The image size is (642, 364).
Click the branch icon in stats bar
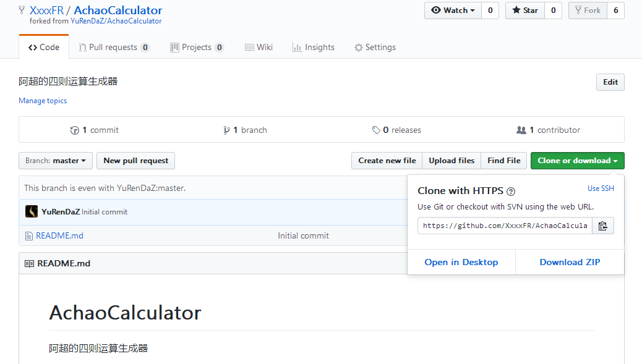[226, 130]
